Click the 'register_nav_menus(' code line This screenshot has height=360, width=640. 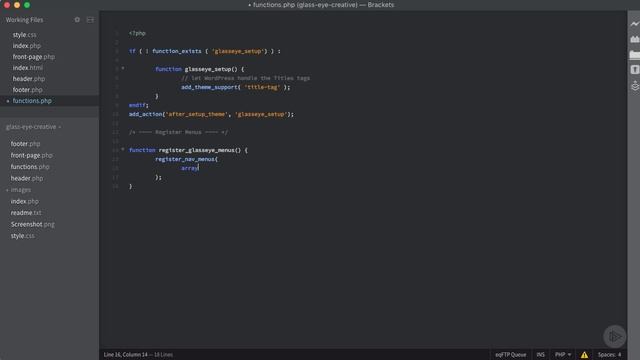coord(186,159)
